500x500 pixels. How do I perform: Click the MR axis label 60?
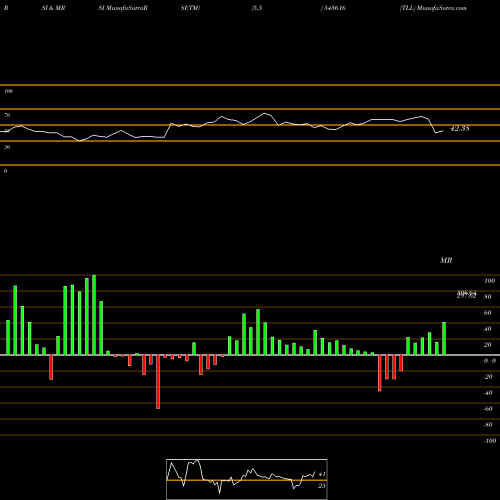(487, 313)
